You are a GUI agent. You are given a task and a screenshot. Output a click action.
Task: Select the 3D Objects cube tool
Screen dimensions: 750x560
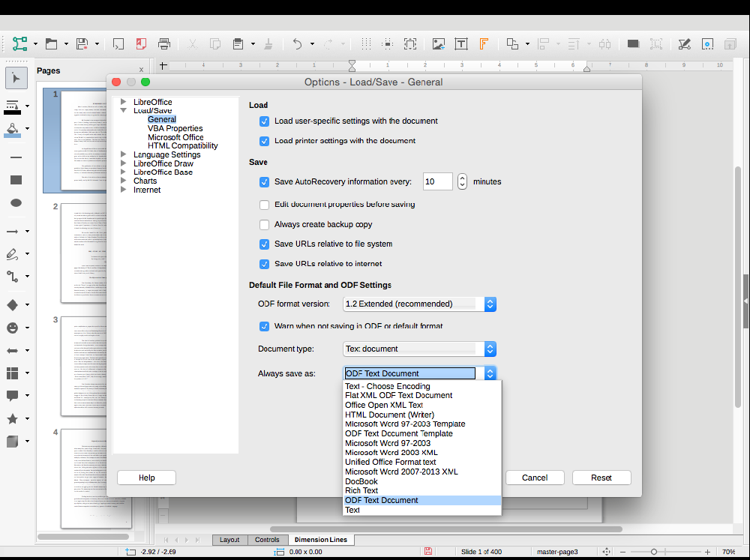[x=13, y=442]
